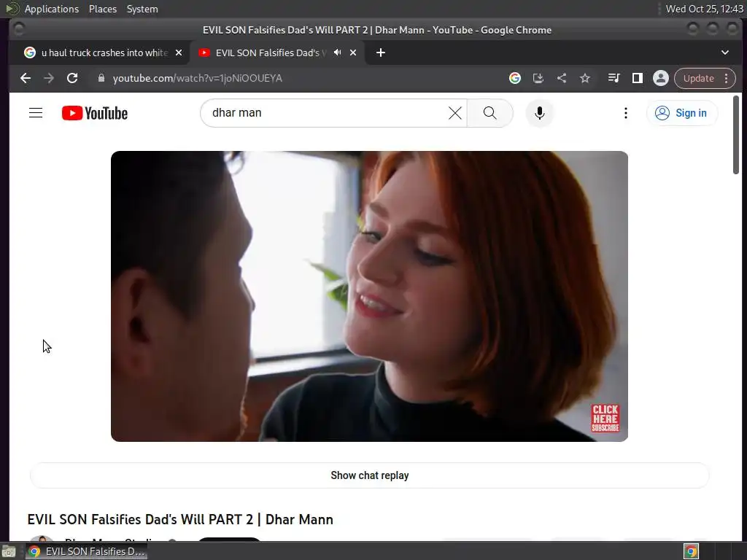The width and height of the screenshot is (747, 560).
Task: Click the lock site info icon
Action: tap(101, 78)
